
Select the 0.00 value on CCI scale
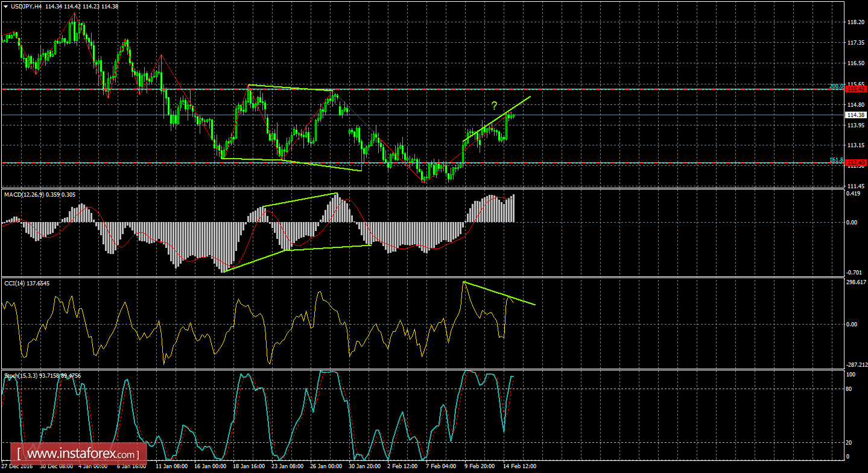[852, 324]
